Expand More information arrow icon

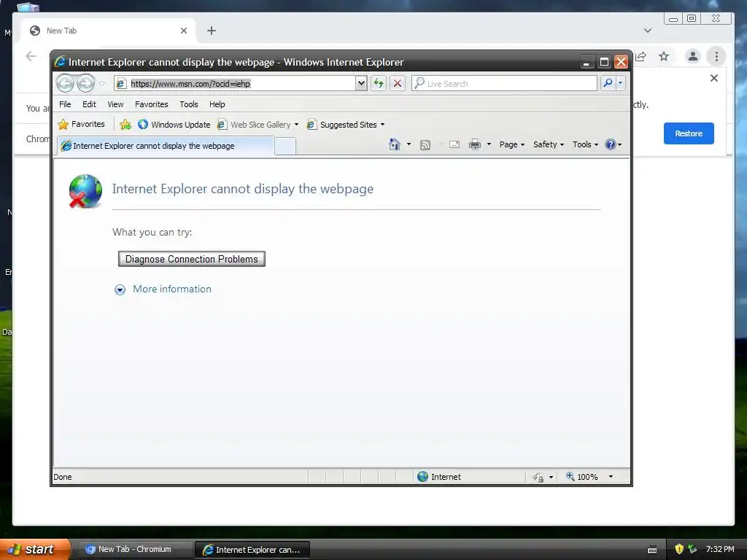click(120, 289)
